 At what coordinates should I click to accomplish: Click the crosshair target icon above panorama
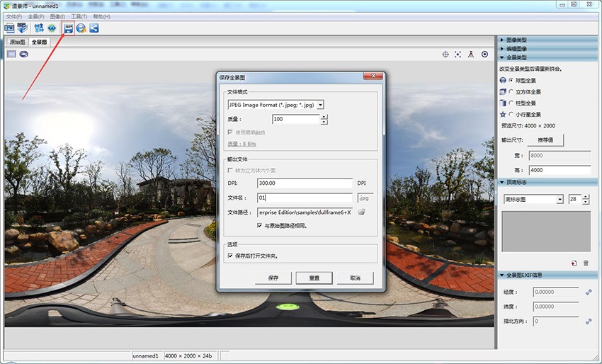(445, 54)
